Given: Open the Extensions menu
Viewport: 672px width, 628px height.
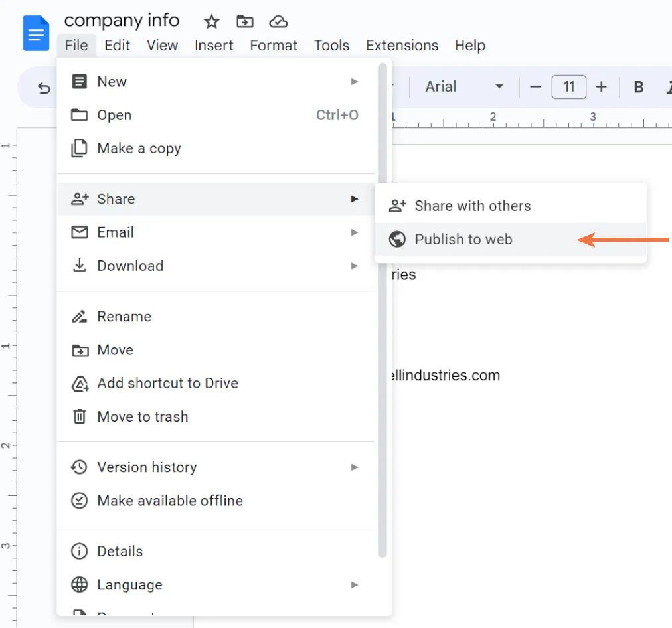Looking at the screenshot, I should 402,45.
